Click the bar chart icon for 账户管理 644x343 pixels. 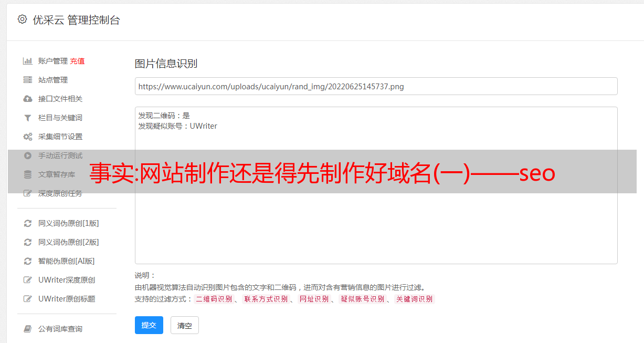pos(28,61)
